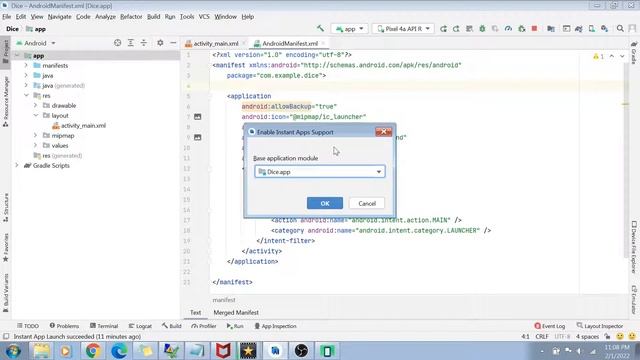Click the Windows Start button

(13, 351)
